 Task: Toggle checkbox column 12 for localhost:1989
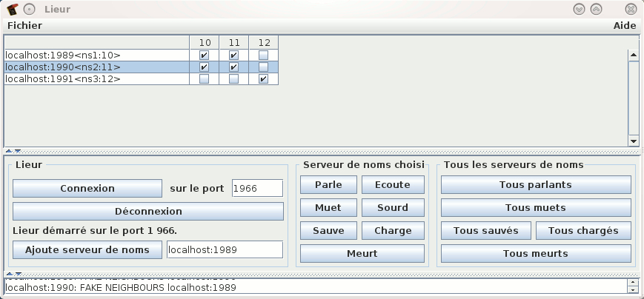click(x=263, y=55)
